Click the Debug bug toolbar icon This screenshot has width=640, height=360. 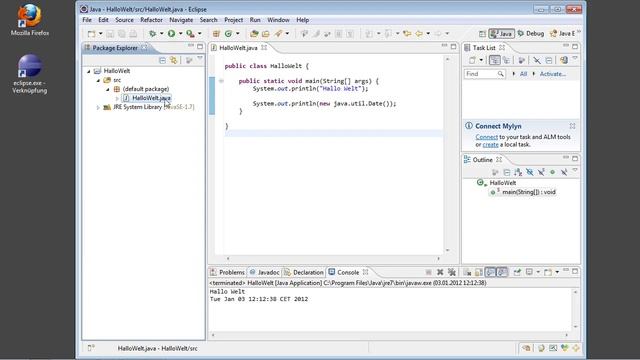point(152,34)
